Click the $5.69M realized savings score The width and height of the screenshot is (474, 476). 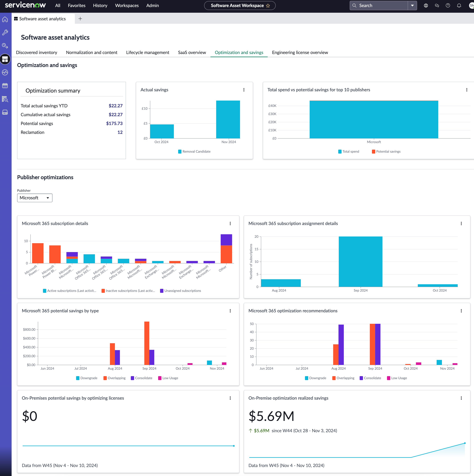271,416
